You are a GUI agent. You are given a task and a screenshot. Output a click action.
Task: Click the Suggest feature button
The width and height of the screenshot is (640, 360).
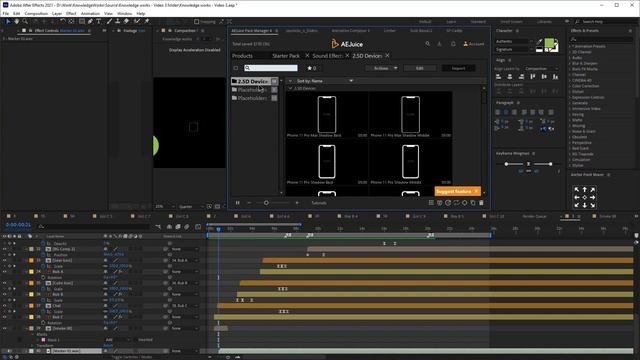coord(453,191)
